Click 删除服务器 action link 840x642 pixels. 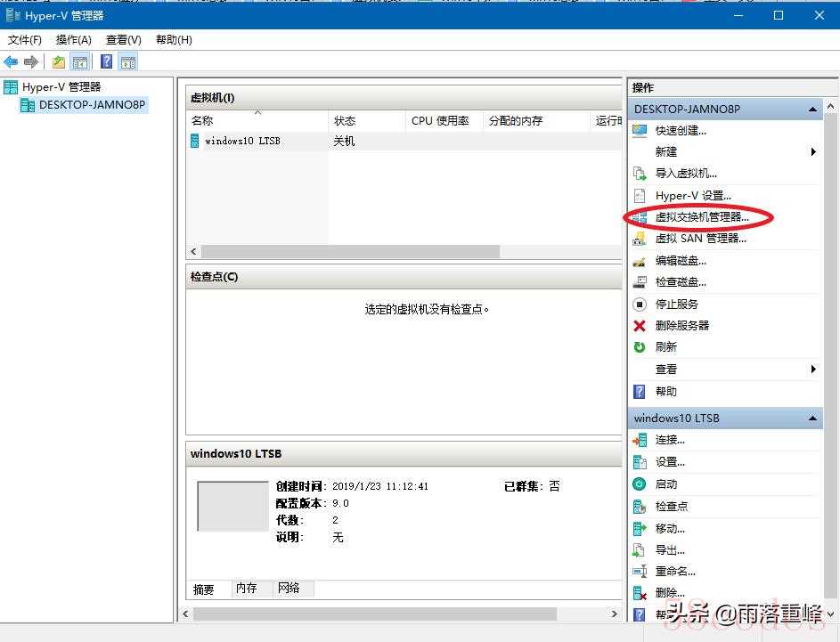tap(682, 326)
